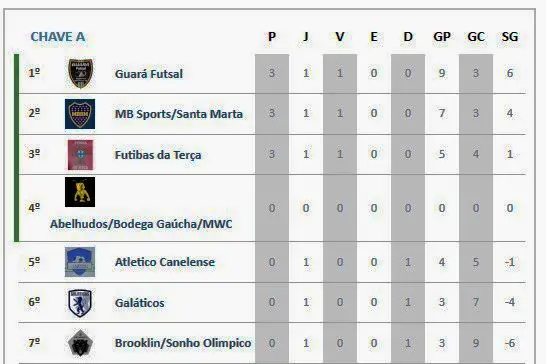Image resolution: width=546 pixels, height=364 pixels.
Task: Click the Guará Futsal team crest
Action: tap(80, 73)
